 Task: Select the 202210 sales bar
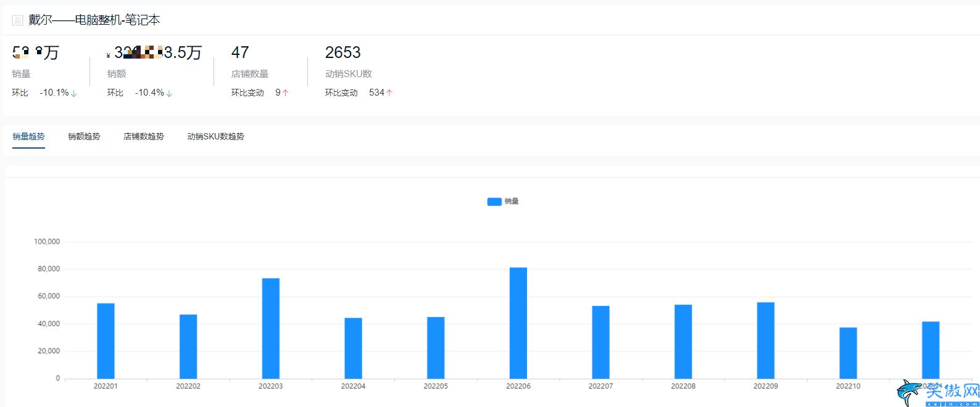(848, 353)
